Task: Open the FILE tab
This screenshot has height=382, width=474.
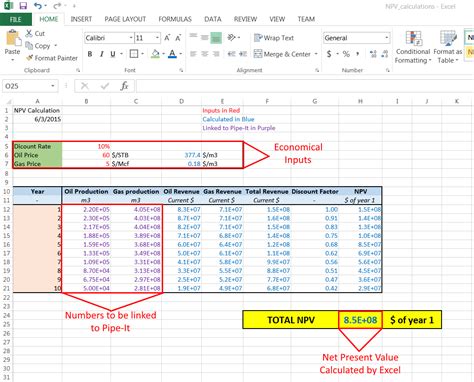Action: click(16, 19)
